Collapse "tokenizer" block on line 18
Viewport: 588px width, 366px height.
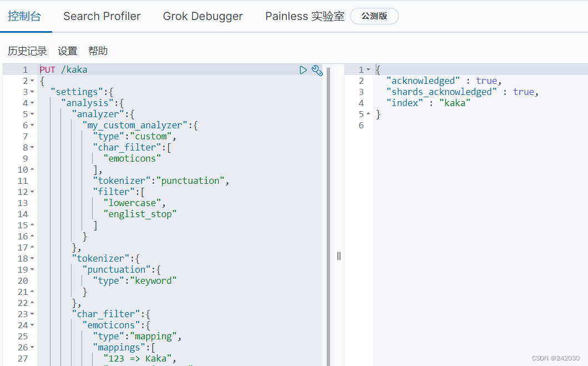(x=32, y=259)
